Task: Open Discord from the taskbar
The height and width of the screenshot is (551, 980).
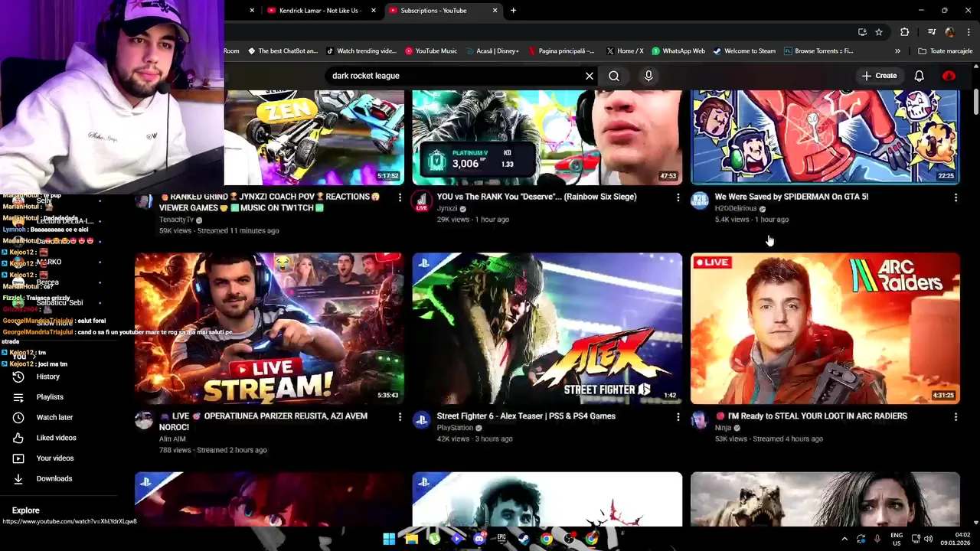Action: coord(479,539)
